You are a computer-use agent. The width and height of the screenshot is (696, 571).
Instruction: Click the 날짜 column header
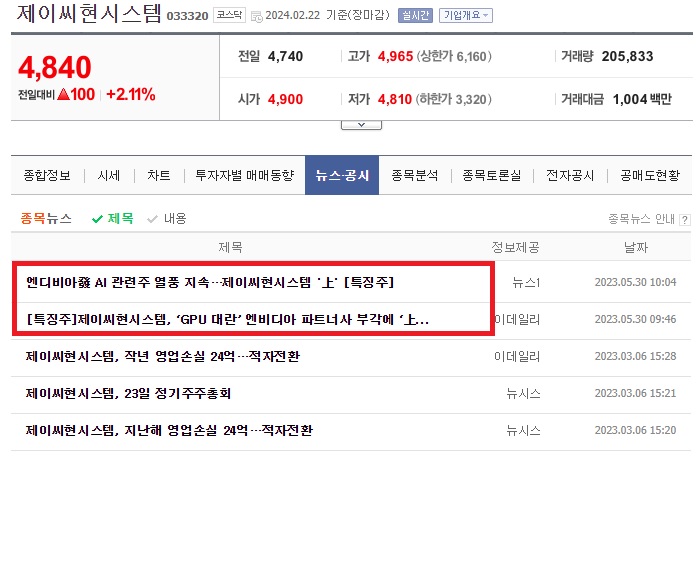click(636, 247)
